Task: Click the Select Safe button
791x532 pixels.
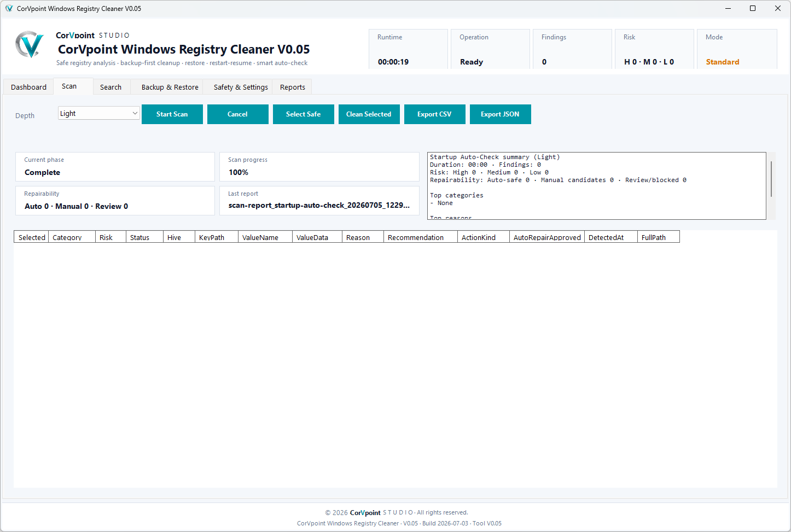Action: tap(304, 114)
